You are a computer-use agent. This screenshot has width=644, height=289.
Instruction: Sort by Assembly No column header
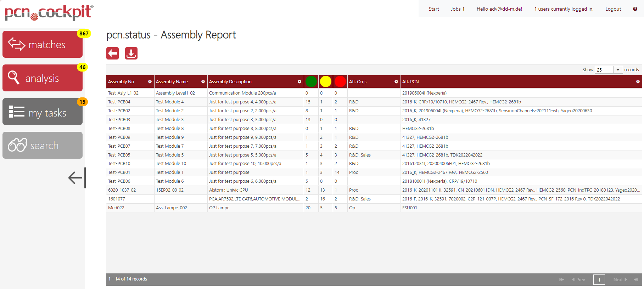121,82
